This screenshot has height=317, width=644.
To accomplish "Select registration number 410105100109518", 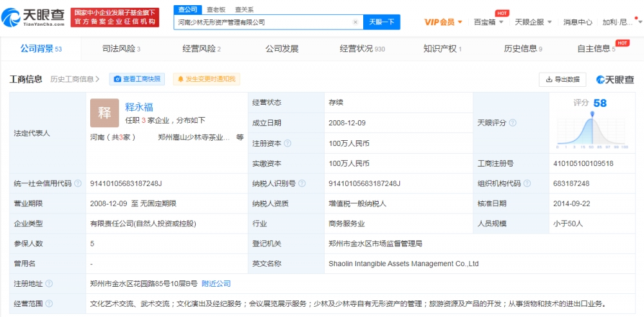I will [583, 163].
